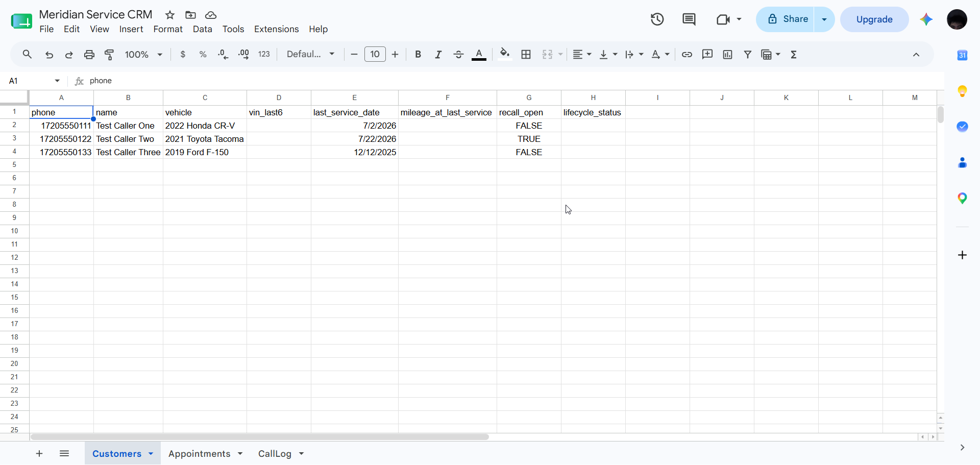Format as currency with dollar icon
Screen dimensions: 980x465
point(183,54)
